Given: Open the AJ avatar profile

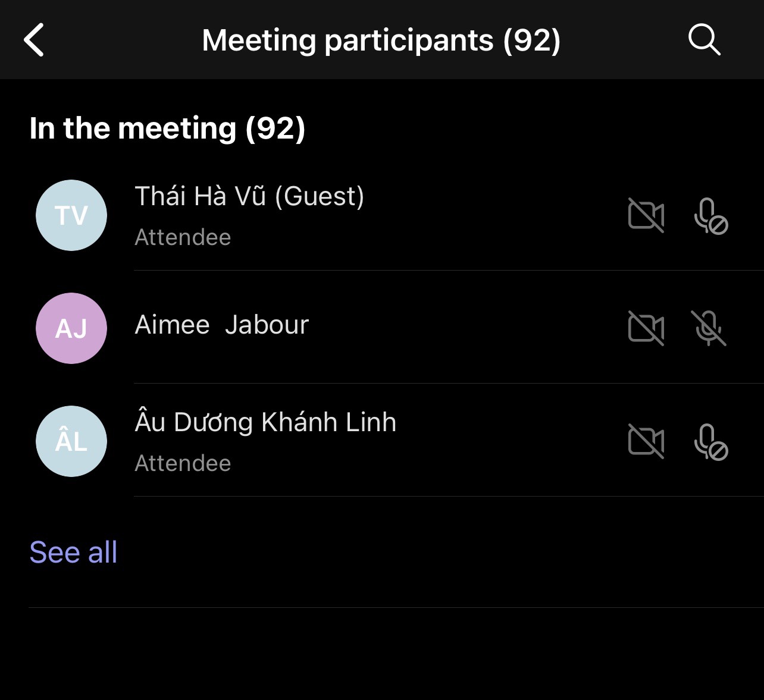Looking at the screenshot, I should click(x=71, y=328).
